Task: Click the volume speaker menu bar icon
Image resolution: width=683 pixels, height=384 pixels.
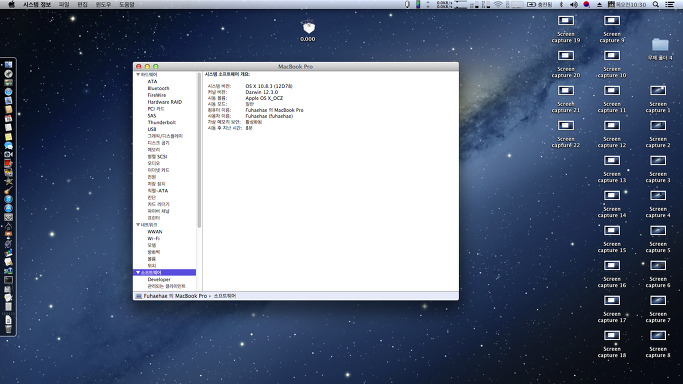Action: click(x=574, y=4)
